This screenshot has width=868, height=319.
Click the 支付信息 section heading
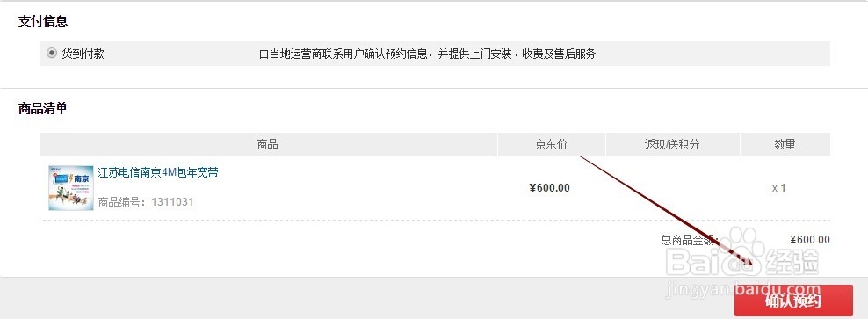43,22
